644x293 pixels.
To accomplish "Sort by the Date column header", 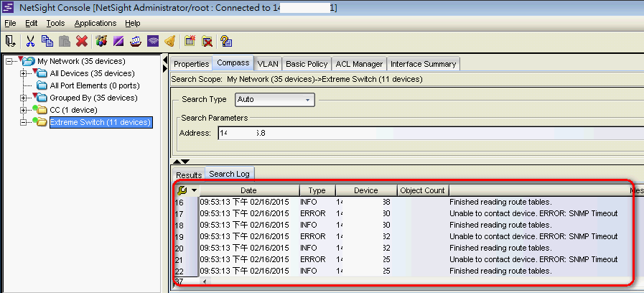I will pyautogui.click(x=248, y=190).
